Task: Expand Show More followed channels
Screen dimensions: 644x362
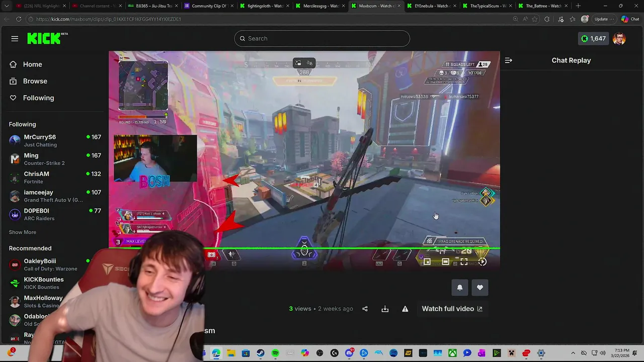Action: click(x=23, y=232)
